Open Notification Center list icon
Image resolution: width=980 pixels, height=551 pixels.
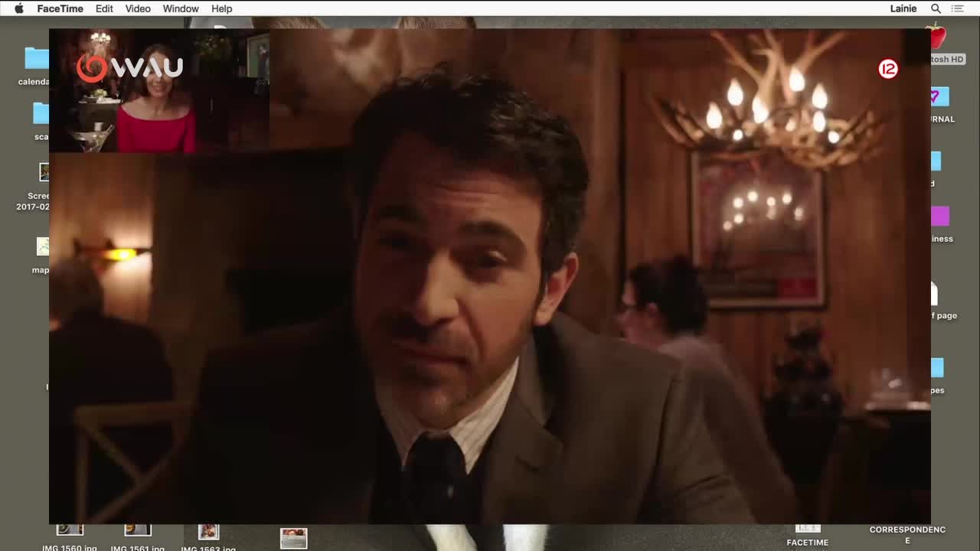pos(958,8)
